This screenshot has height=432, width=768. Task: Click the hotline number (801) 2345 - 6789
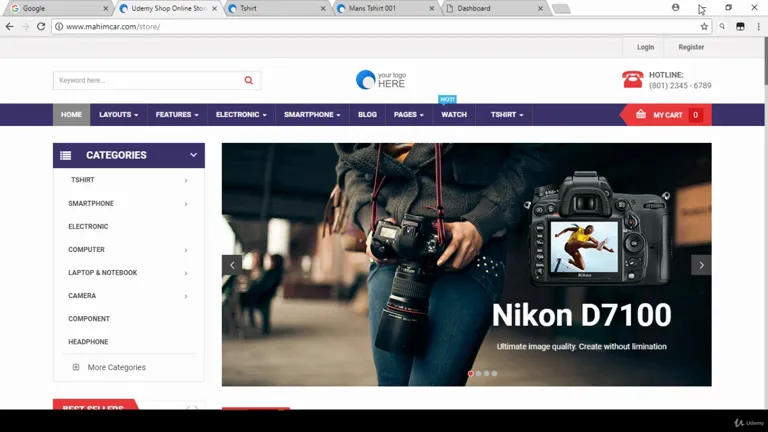click(680, 85)
